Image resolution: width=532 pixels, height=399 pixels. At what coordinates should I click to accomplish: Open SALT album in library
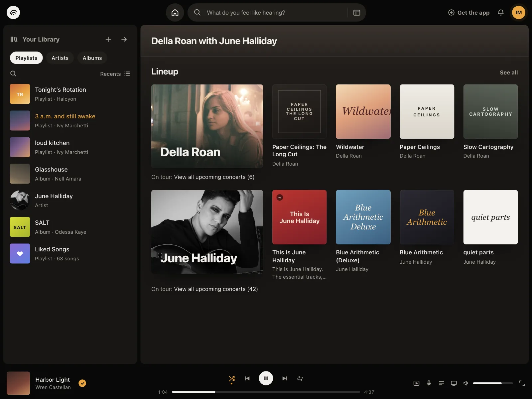70,227
